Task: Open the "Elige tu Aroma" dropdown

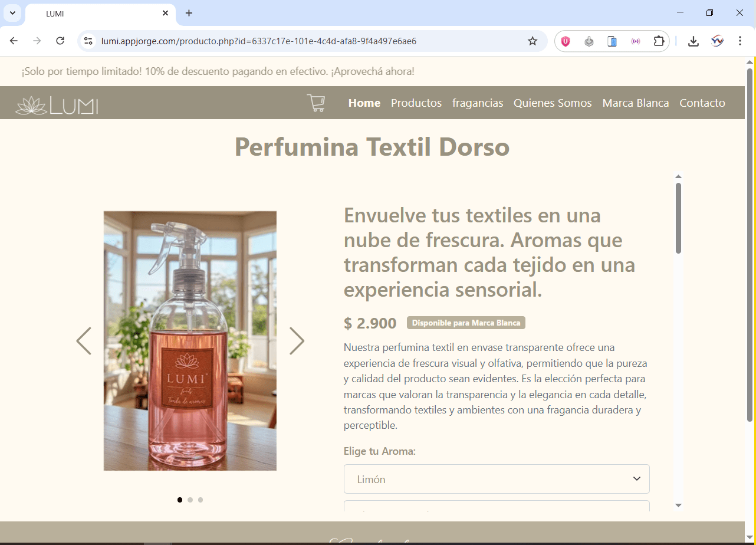Action: [496, 478]
